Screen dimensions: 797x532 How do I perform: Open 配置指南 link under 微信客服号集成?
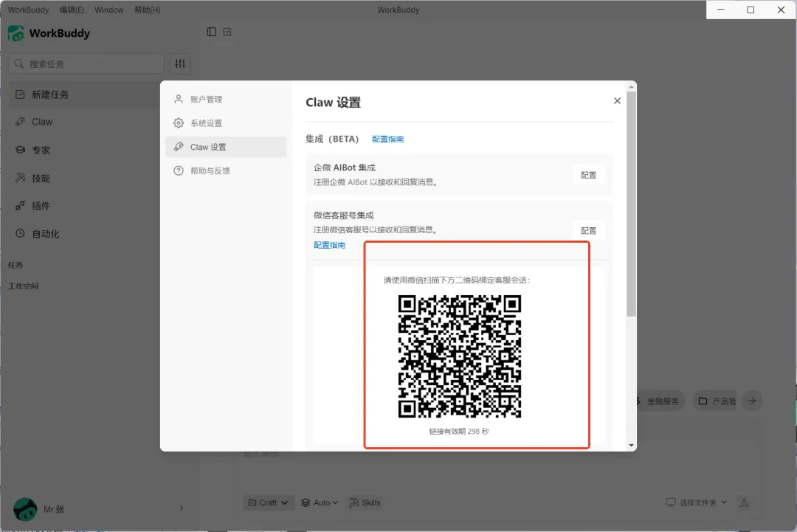[x=329, y=245]
